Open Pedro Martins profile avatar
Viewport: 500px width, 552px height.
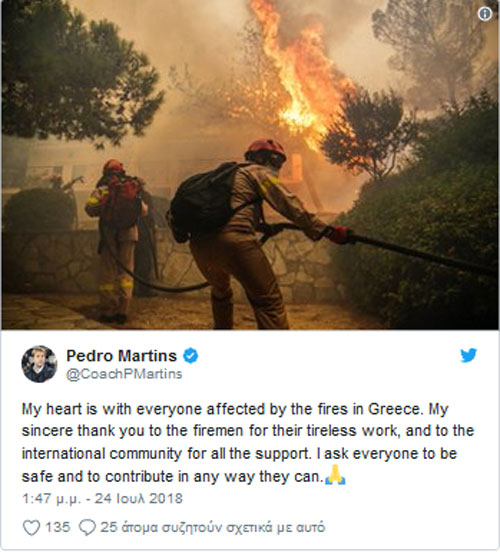pyautogui.click(x=39, y=364)
